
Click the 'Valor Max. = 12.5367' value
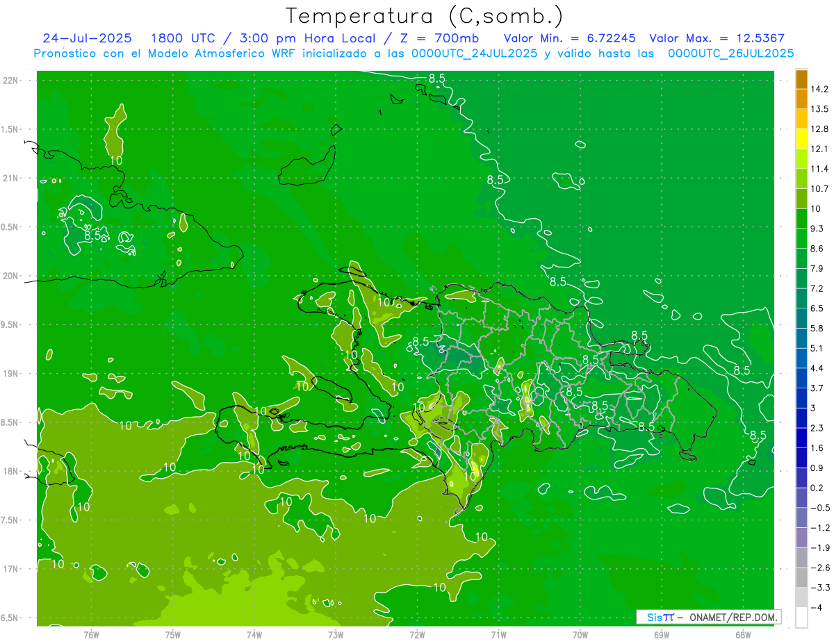(x=716, y=38)
